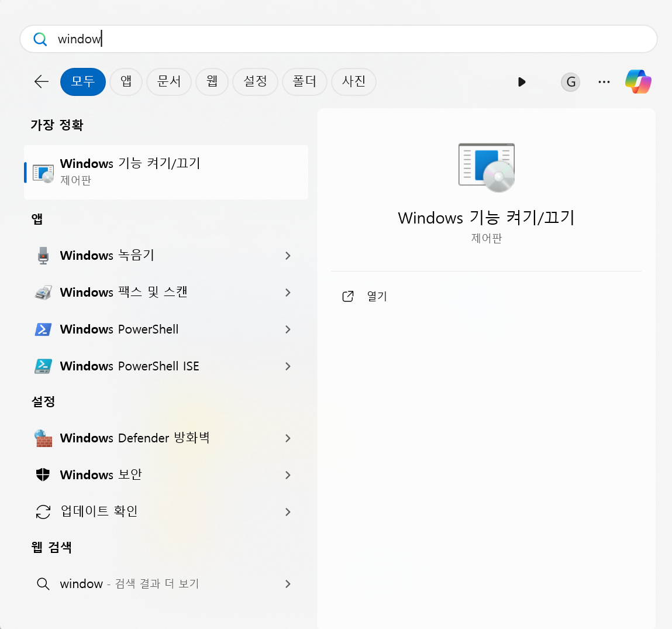Switch to the 사진 filter tab
The width and height of the screenshot is (672, 629).
(x=354, y=81)
